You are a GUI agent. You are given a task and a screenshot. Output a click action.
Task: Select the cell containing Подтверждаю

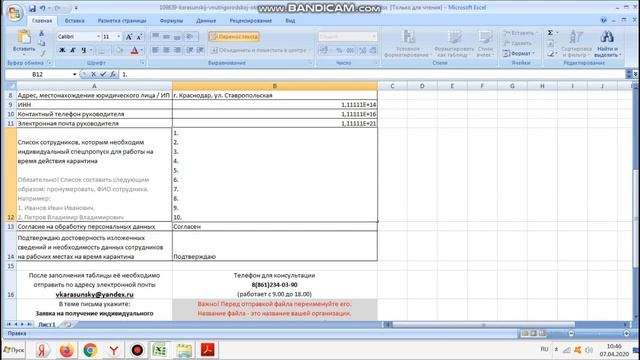275,246
